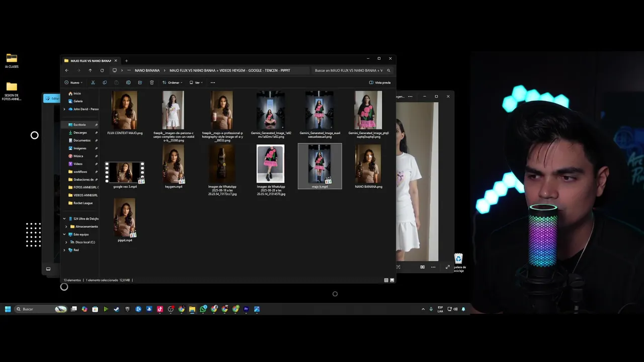Screen dimensions: 644x362
Task: Open the Ordenar sort dropdown
Action: [x=172, y=82]
